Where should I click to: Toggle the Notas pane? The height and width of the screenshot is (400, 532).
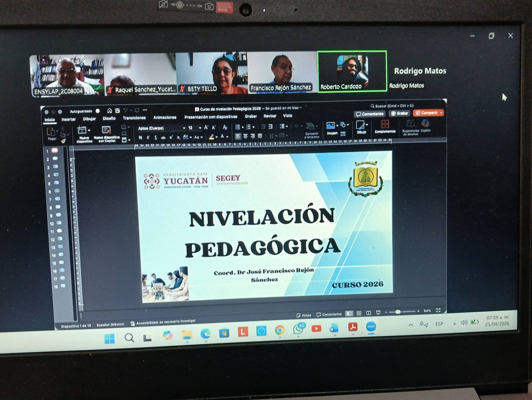click(304, 315)
